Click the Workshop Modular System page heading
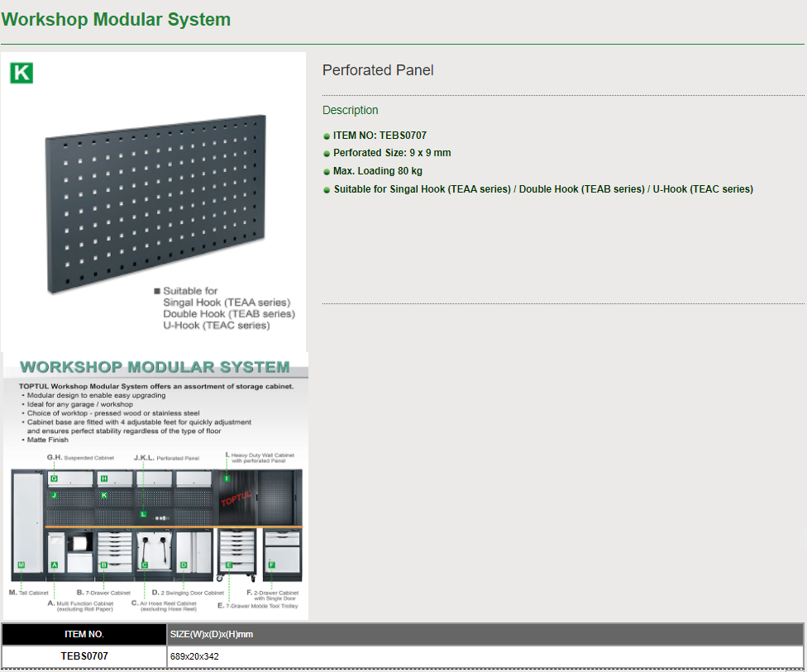 tap(116, 19)
